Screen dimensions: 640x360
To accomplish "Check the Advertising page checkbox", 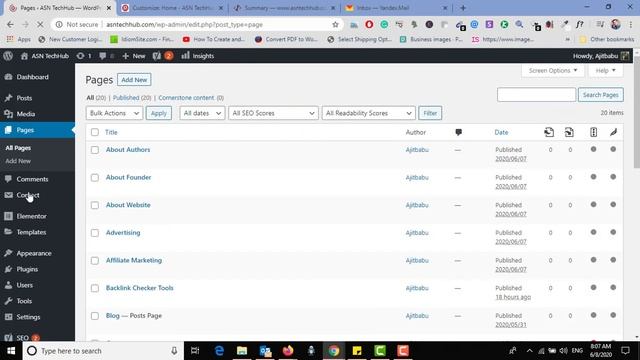I will click(x=95, y=233).
